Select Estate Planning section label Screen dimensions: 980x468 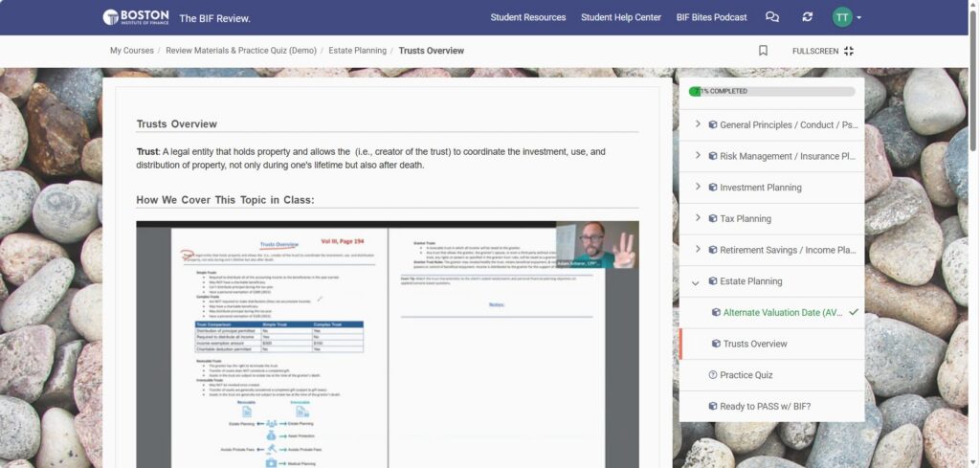tap(750, 281)
